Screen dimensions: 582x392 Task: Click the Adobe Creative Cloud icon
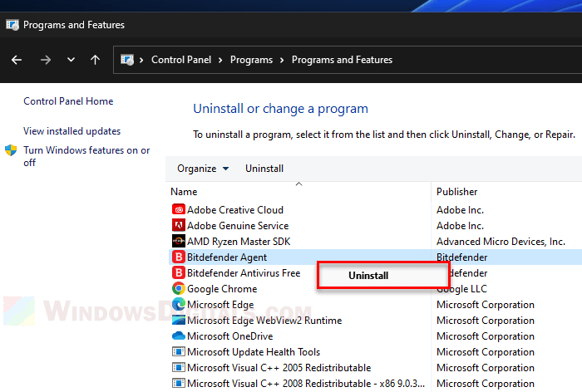tap(179, 210)
